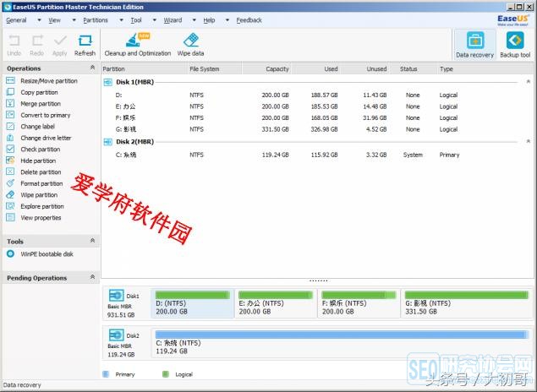
Task: Expand the dropdown arrow after Partitions
Action: [121, 20]
